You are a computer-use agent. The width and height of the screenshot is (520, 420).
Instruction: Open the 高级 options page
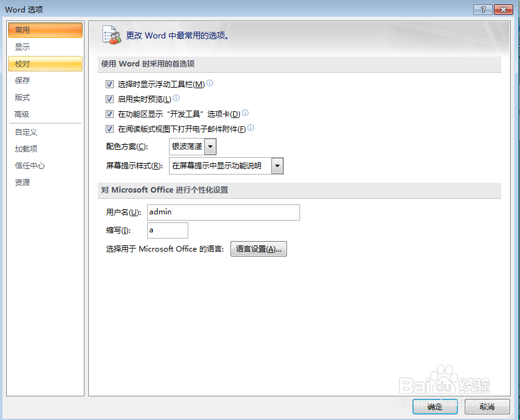pyautogui.click(x=45, y=114)
